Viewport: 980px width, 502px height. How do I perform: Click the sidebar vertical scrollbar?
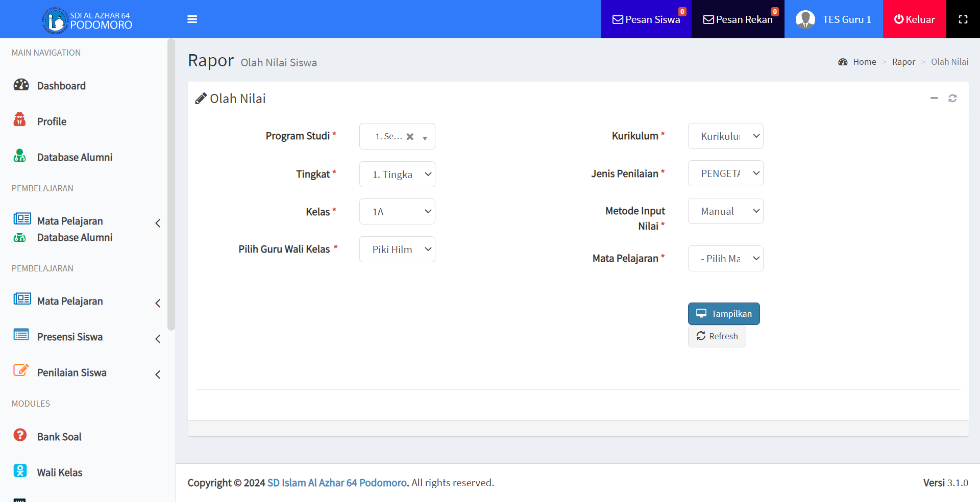[171, 184]
